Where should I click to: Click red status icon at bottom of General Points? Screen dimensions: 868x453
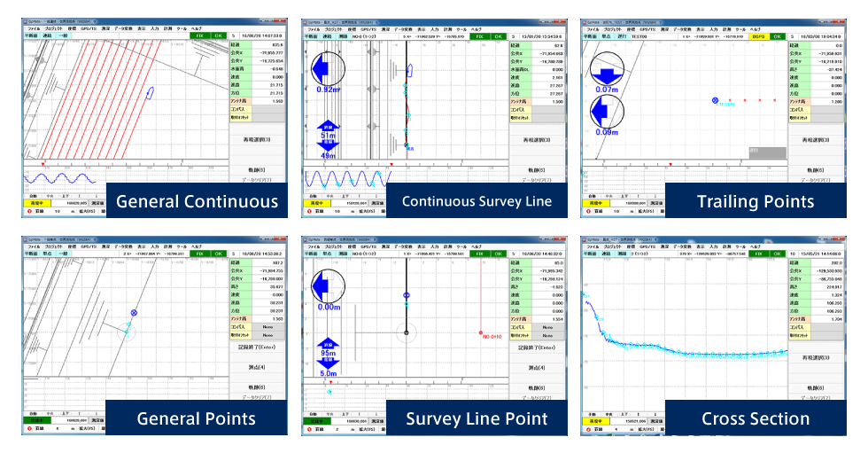[28, 429]
